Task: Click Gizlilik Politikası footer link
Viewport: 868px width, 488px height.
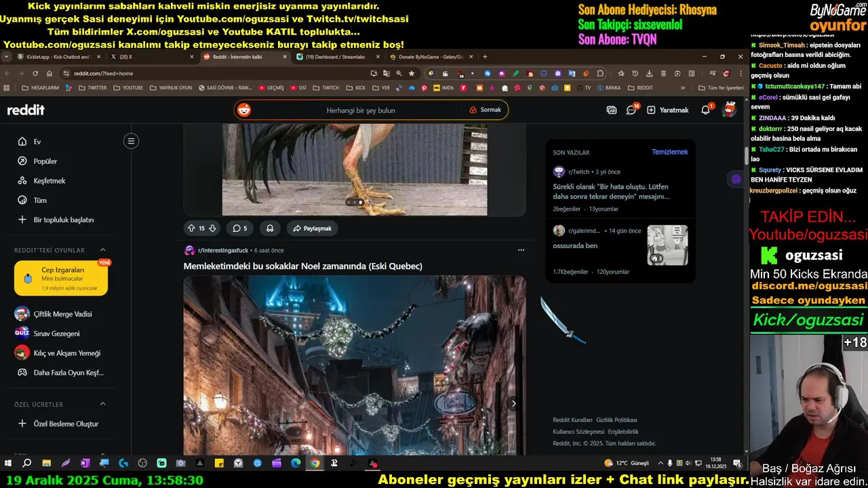Action: (x=616, y=420)
